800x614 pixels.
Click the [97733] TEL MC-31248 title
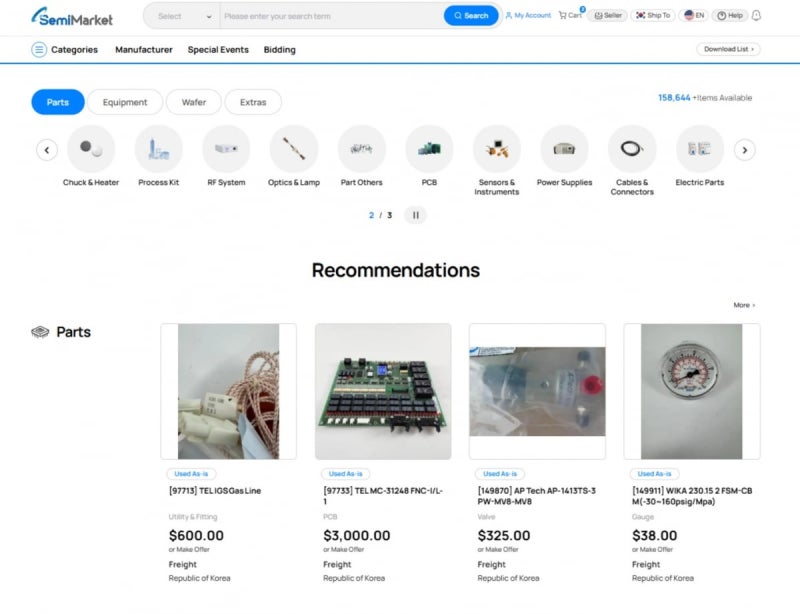pyautogui.click(x=383, y=496)
